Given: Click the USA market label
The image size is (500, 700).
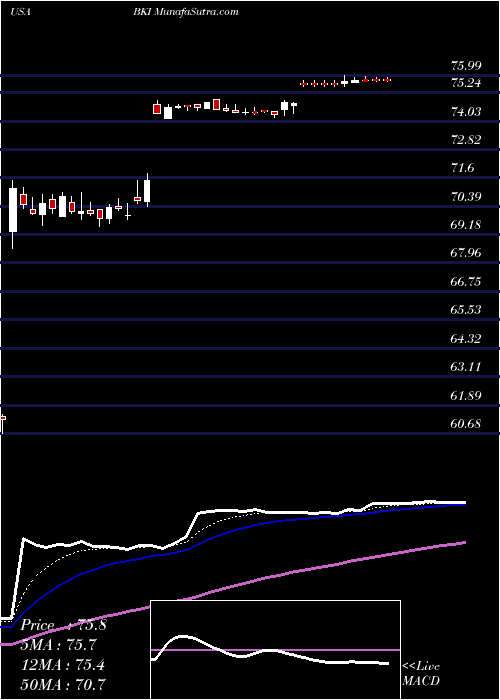Looking at the screenshot, I should tap(20, 12).
